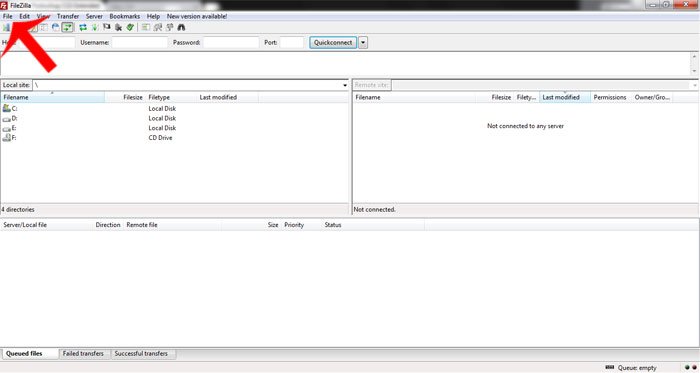
Task: Toggle directory comparison toolbar icon
Action: tap(158, 27)
